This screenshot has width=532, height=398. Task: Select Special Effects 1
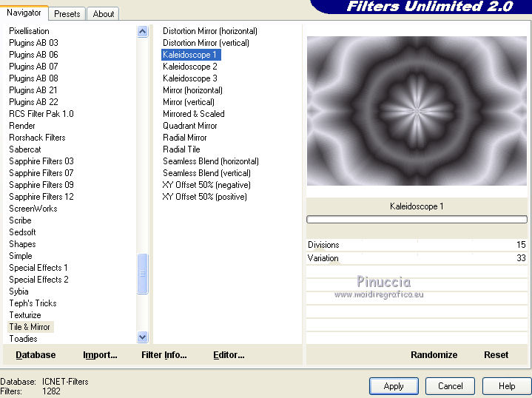[x=38, y=268]
